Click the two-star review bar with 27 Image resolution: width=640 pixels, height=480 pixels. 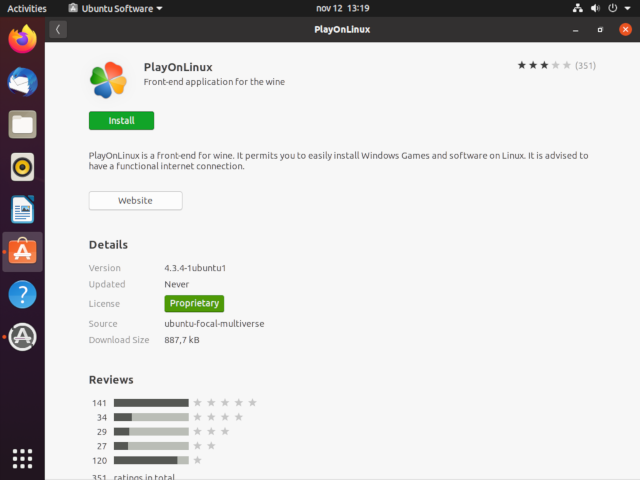151,446
